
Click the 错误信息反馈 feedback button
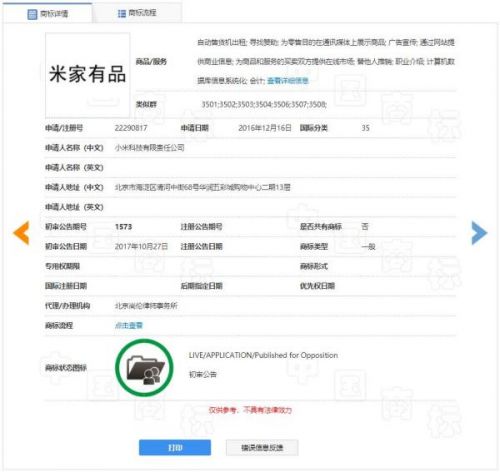(x=262, y=447)
